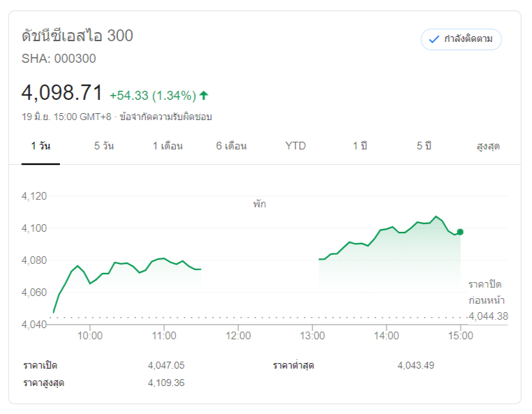Click the ราคาต่ำสุด value 4,043.49
Viewport: 532px width, 414px height.
pos(415,365)
